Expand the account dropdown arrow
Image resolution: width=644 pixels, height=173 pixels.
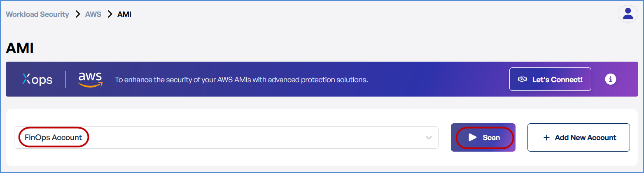point(429,138)
